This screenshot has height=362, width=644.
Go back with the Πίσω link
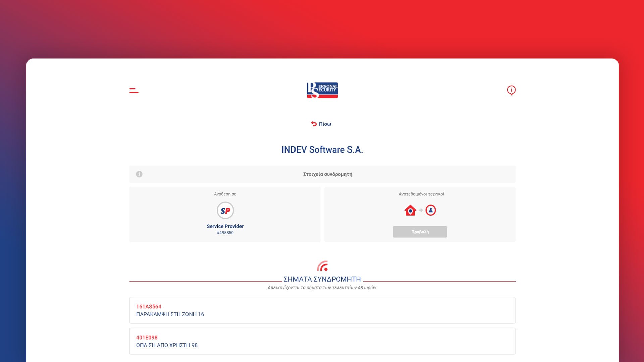click(x=321, y=124)
